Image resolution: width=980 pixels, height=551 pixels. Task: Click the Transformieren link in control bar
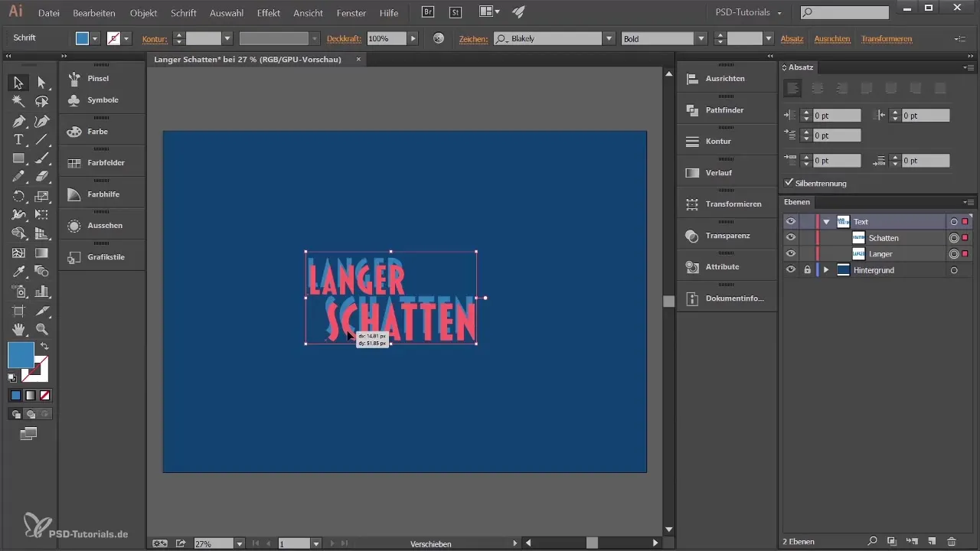tap(887, 38)
